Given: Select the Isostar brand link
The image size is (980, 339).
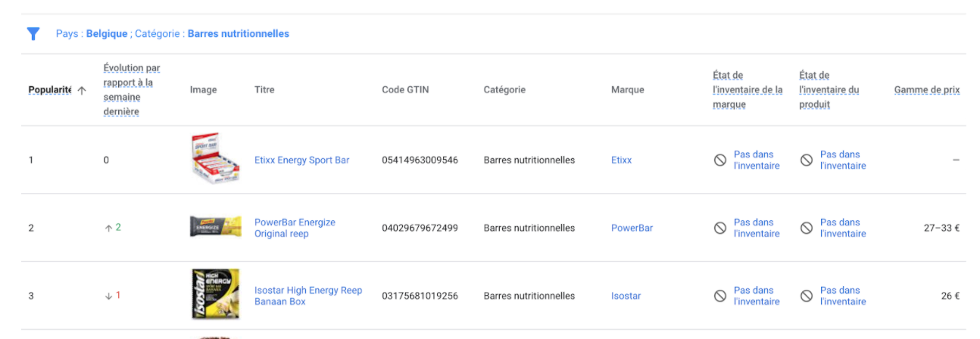Looking at the screenshot, I should coord(626,296).
